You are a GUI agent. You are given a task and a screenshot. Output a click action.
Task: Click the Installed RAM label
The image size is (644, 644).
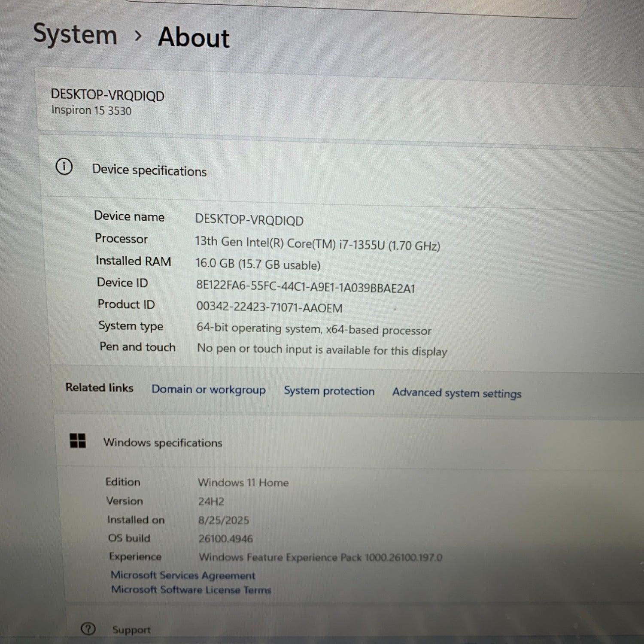134,261
